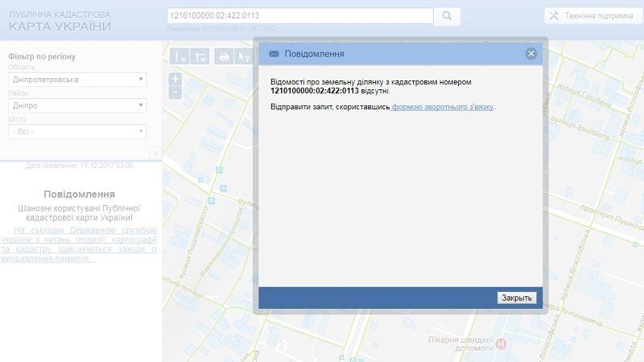Open the news link about Державною службою
Viewport: 644px width, 362px height.
coord(79,245)
